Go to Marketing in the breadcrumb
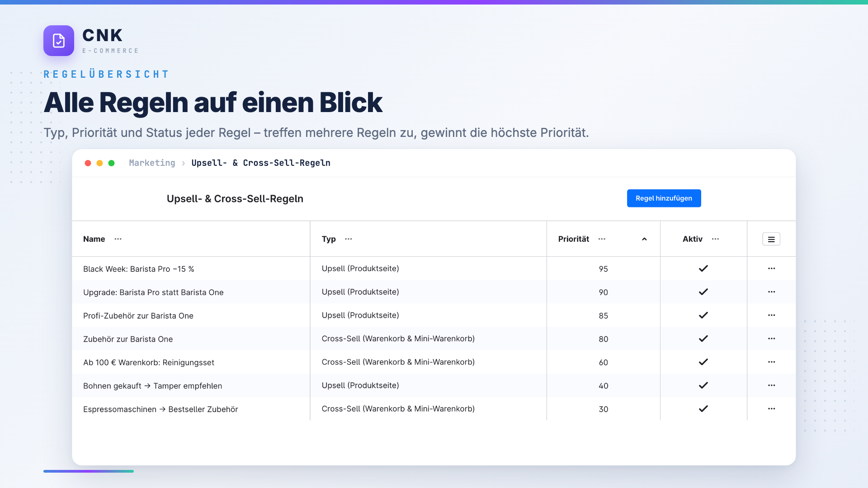868x488 pixels. point(152,163)
